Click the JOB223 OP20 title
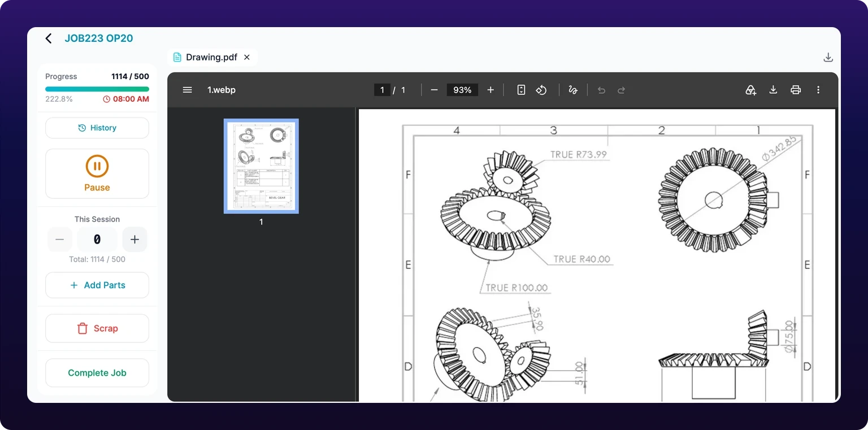The image size is (868, 430). coord(99,38)
